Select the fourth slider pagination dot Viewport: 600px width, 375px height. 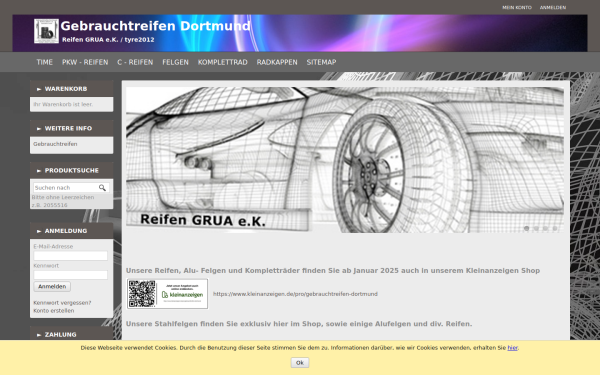click(555, 228)
